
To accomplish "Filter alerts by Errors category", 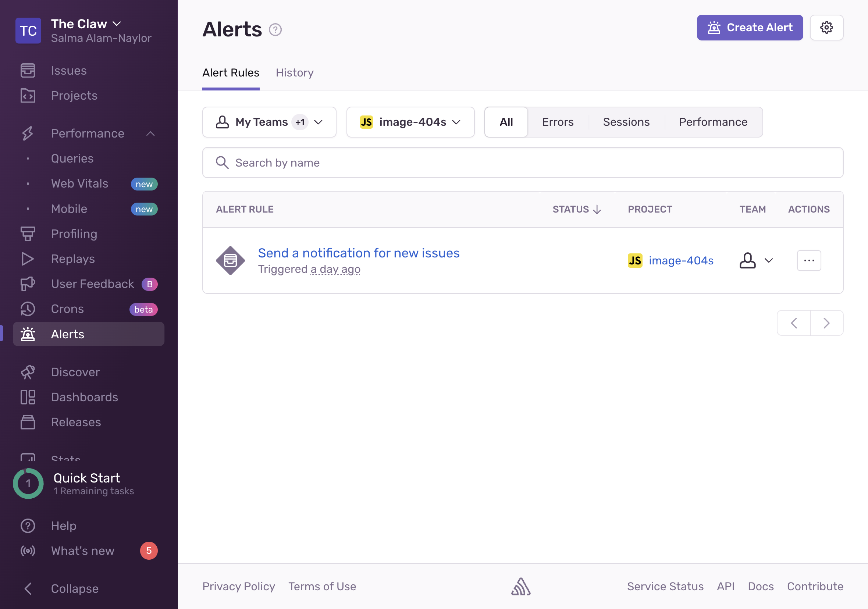I will pos(557,121).
